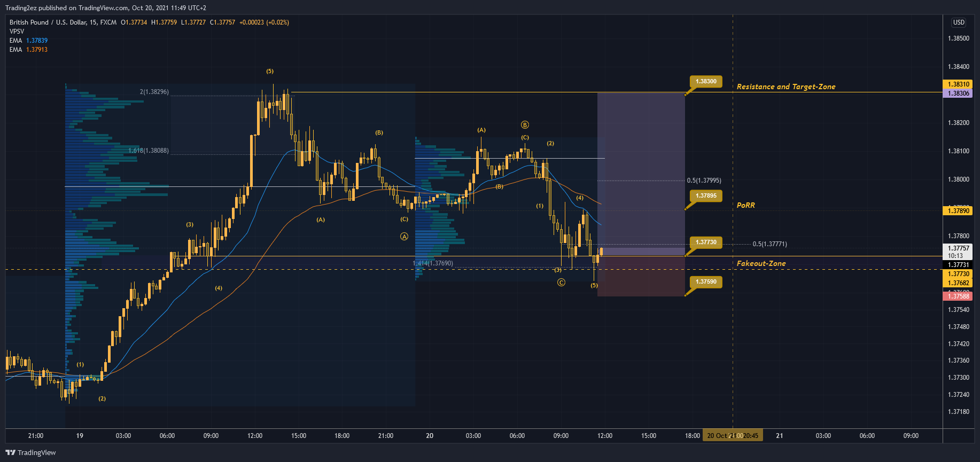Click the 1.37540 price scale value
The image size is (980, 462).
(959, 310)
